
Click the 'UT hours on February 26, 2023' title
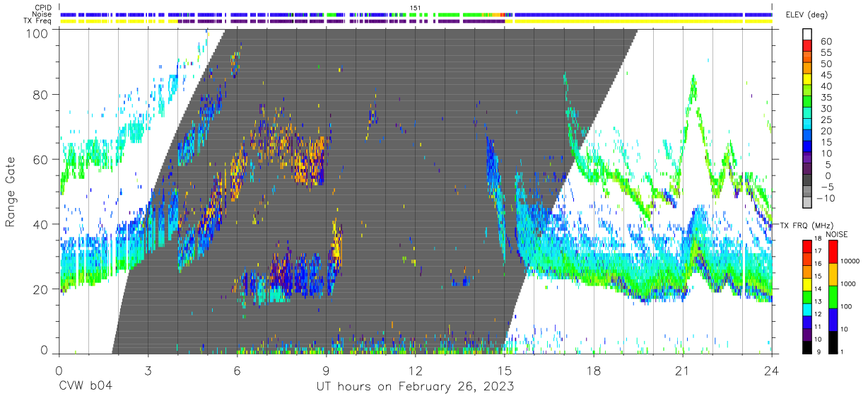[414, 386]
